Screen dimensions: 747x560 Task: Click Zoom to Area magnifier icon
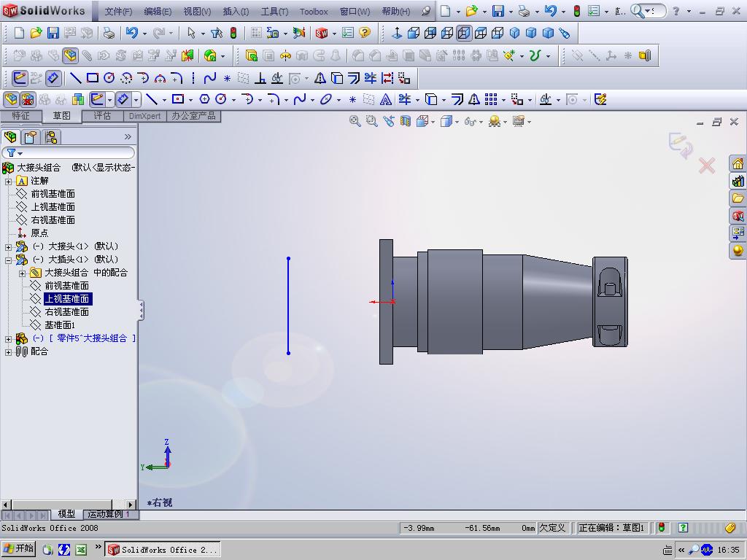[x=371, y=122]
